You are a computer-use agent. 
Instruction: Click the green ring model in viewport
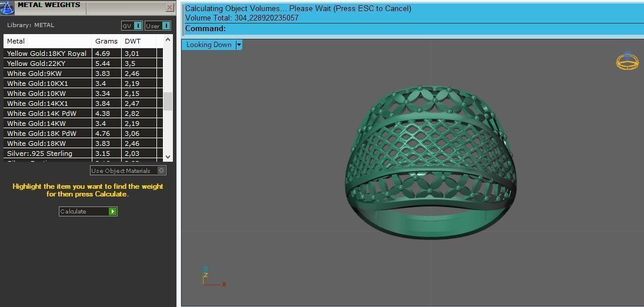(x=431, y=162)
